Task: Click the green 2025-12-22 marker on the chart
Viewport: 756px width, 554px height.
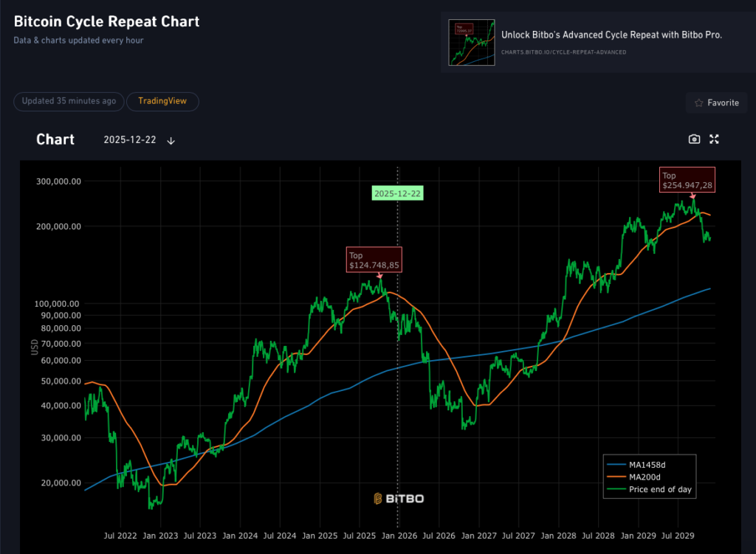Action: 397,193
